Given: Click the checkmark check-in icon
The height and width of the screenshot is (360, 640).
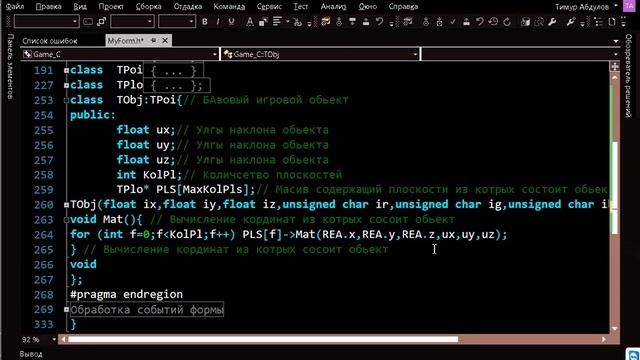Looking at the screenshot, I should pyautogui.click(x=453, y=22).
